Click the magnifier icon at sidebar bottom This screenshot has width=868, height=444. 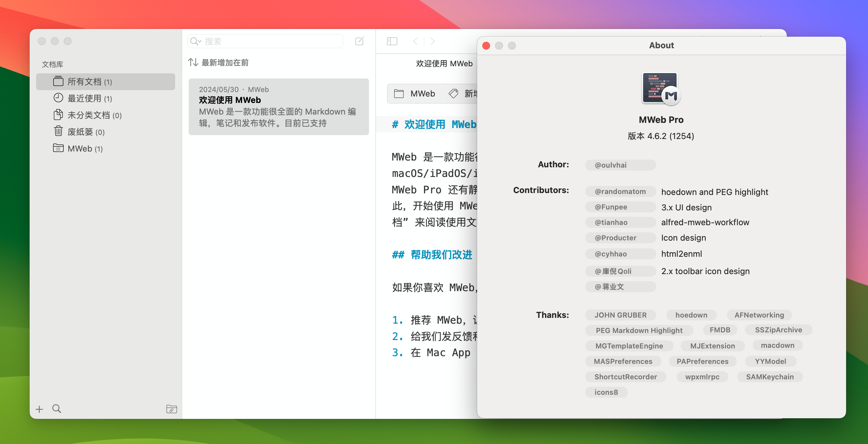tap(57, 409)
